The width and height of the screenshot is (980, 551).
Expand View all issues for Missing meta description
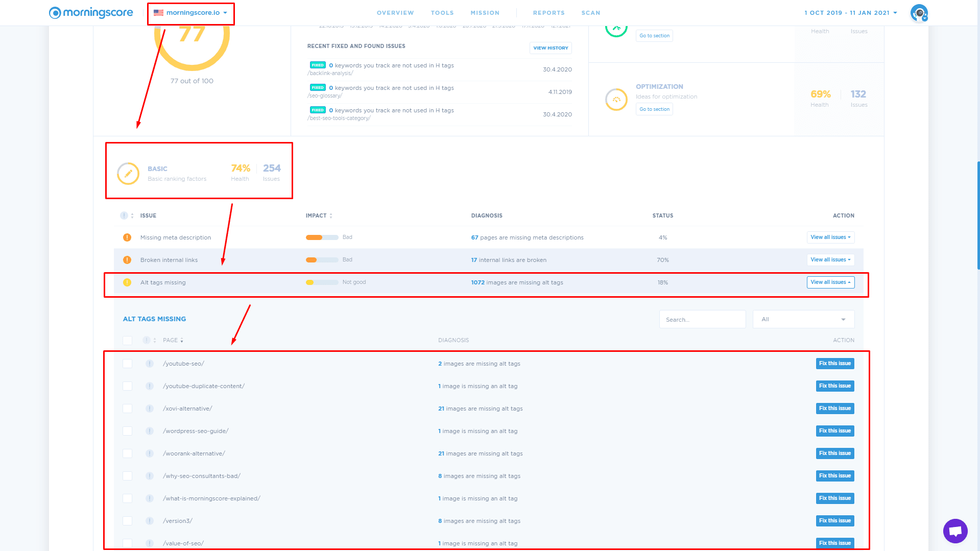830,237
